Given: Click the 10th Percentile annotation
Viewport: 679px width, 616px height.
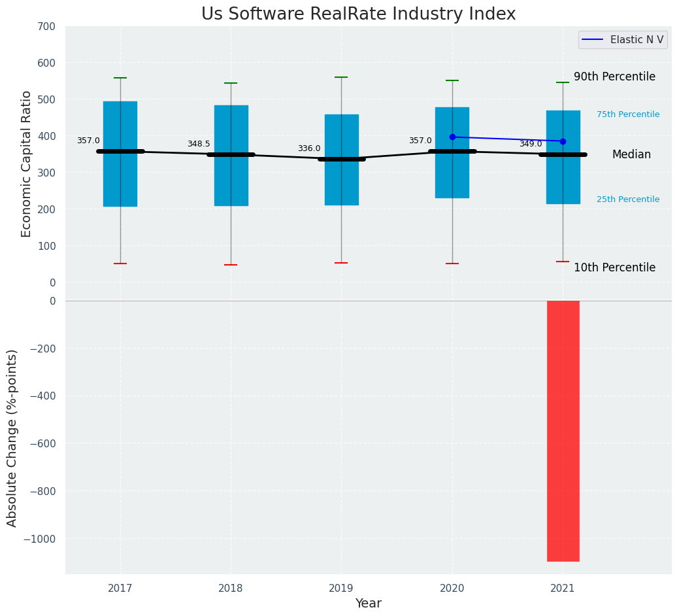Looking at the screenshot, I should tap(614, 267).
